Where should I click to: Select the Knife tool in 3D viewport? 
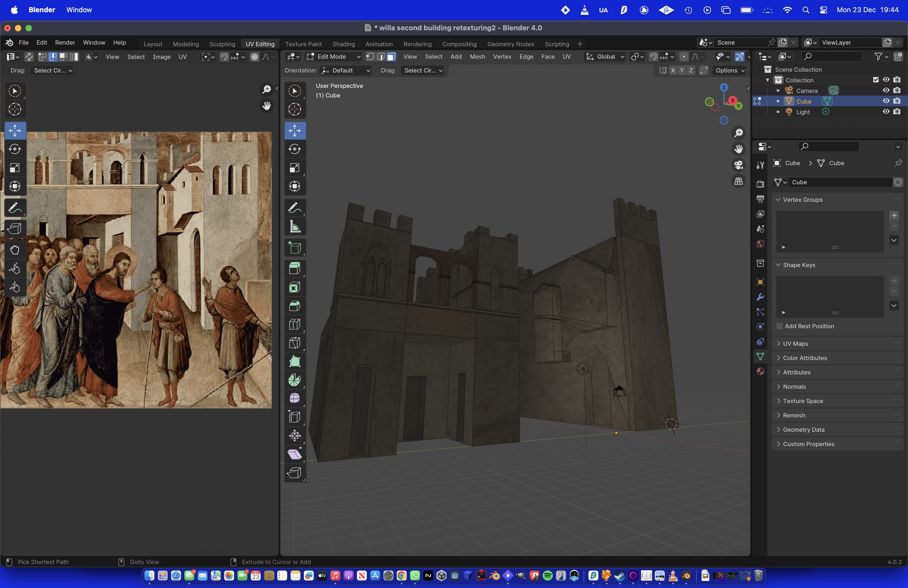click(294, 343)
